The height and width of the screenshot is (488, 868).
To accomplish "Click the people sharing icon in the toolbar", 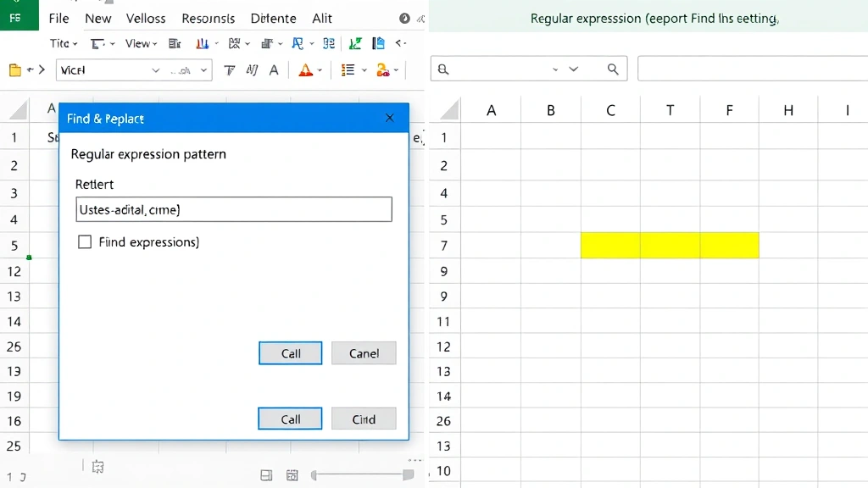I will click(x=381, y=69).
